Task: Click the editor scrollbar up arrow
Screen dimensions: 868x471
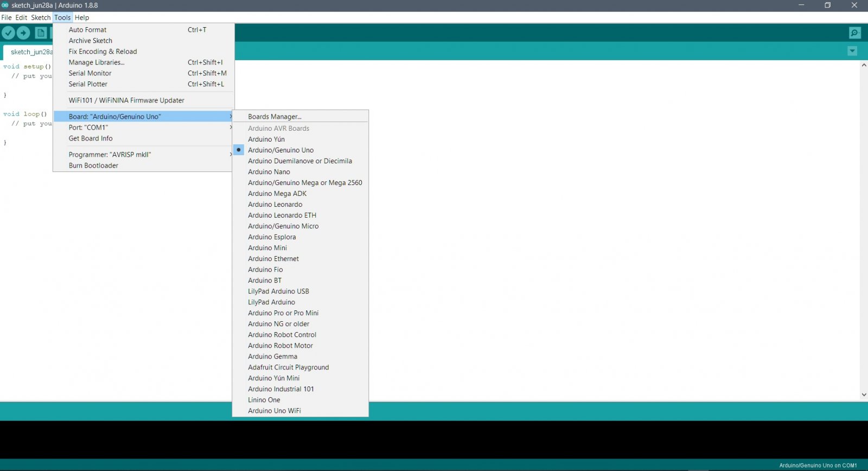Action: (x=864, y=65)
